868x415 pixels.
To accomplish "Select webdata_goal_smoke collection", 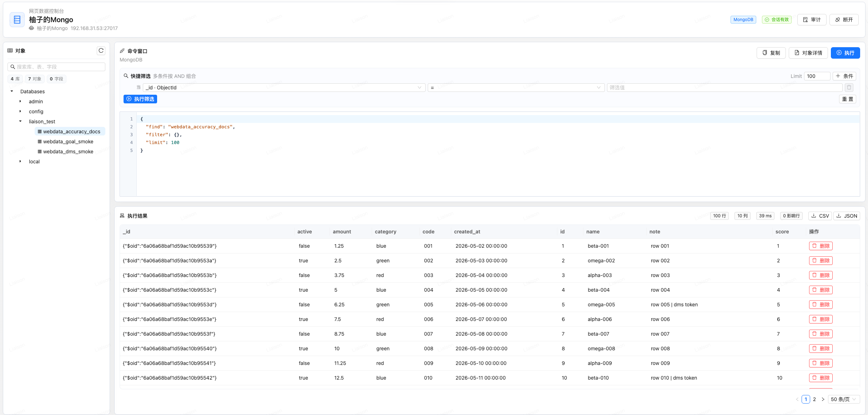I will [68, 142].
